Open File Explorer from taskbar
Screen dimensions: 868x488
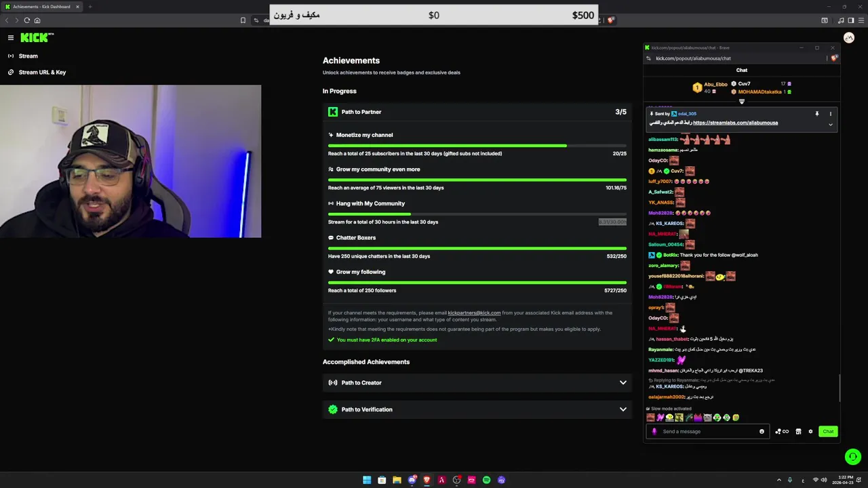tap(397, 480)
